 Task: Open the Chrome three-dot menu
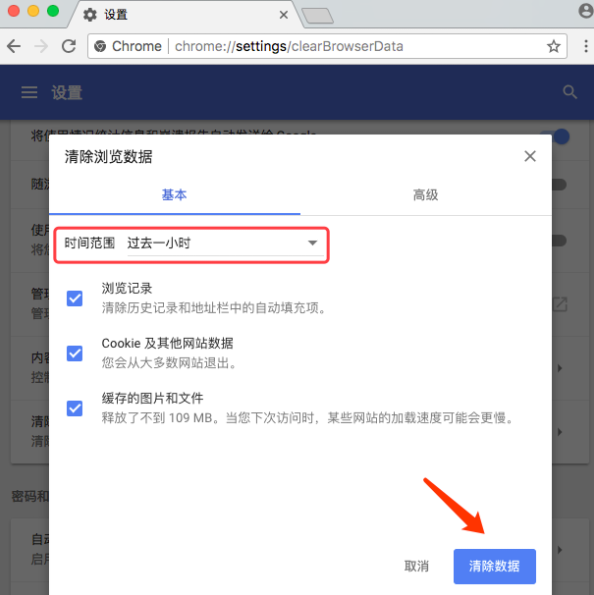click(586, 46)
